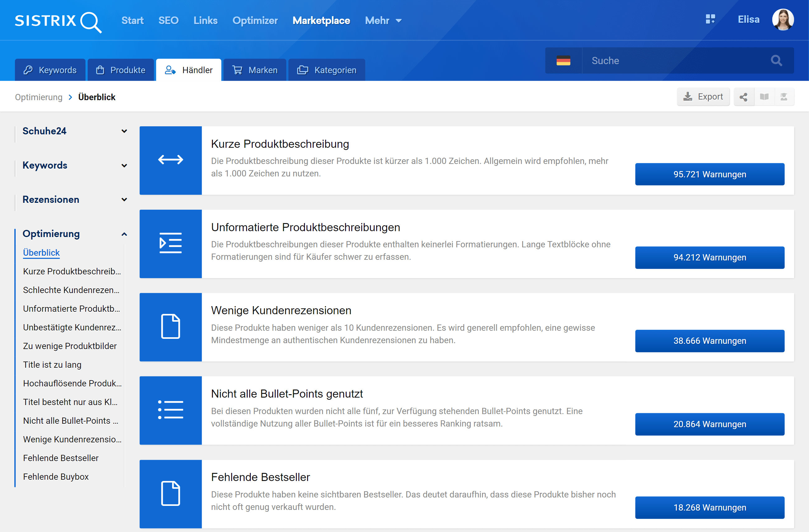Image resolution: width=809 pixels, height=532 pixels.
Task: Select the German flag country selector
Action: click(563, 61)
